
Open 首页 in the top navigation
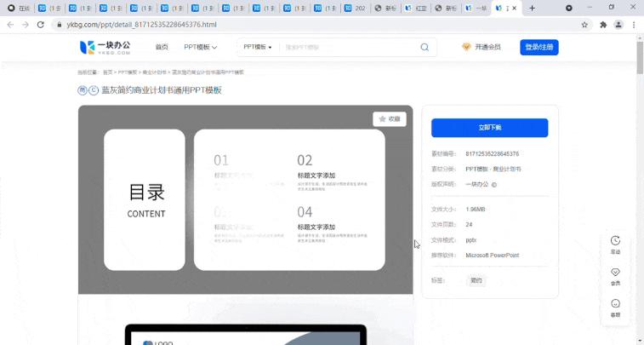[x=162, y=47]
